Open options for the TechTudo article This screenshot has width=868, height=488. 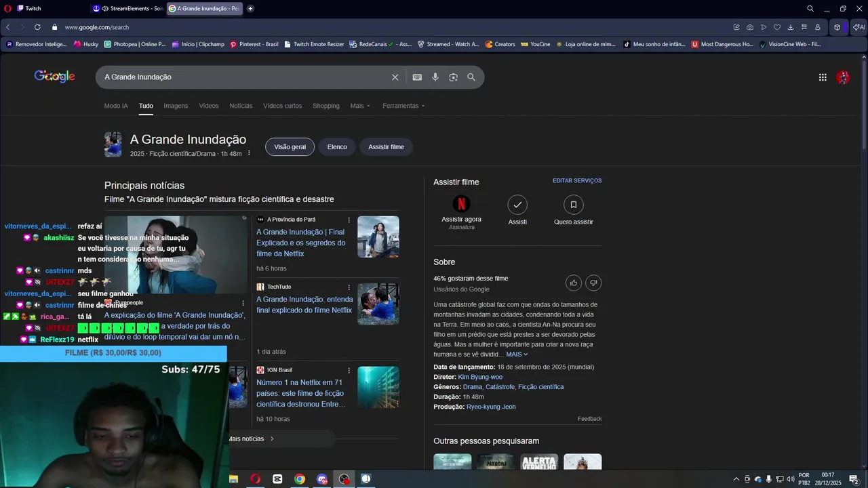(x=349, y=287)
